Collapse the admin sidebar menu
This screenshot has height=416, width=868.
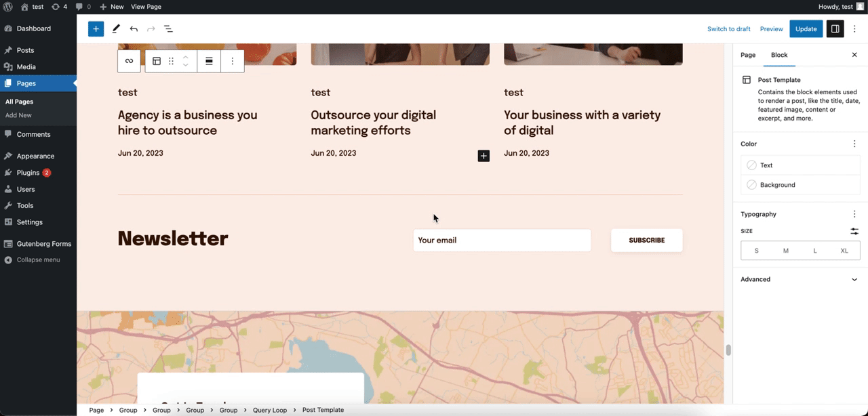tap(38, 259)
